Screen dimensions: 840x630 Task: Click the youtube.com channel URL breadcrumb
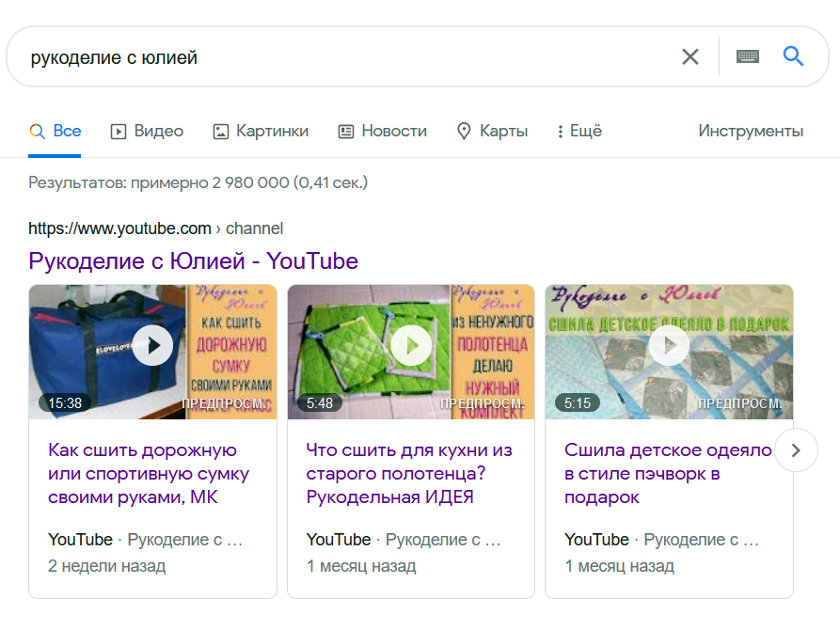coord(155,228)
